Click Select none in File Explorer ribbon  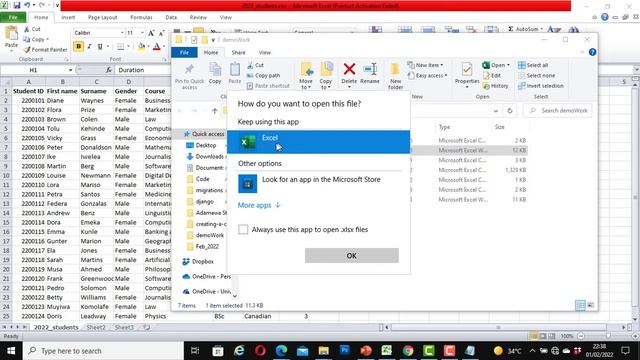[536, 76]
